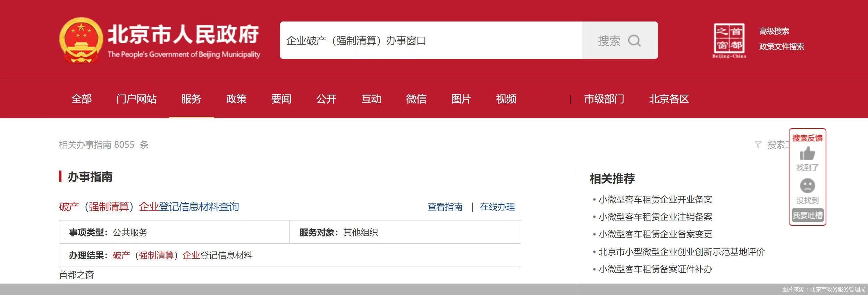Viewport: 868px width, 295px height.
Task: Expand the 北京各区 filter menu
Action: (x=668, y=99)
